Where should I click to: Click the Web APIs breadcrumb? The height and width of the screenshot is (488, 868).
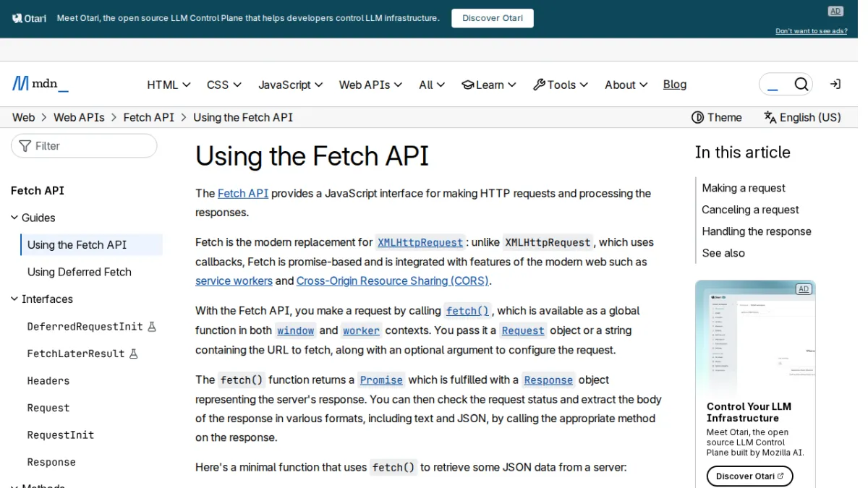79,117
